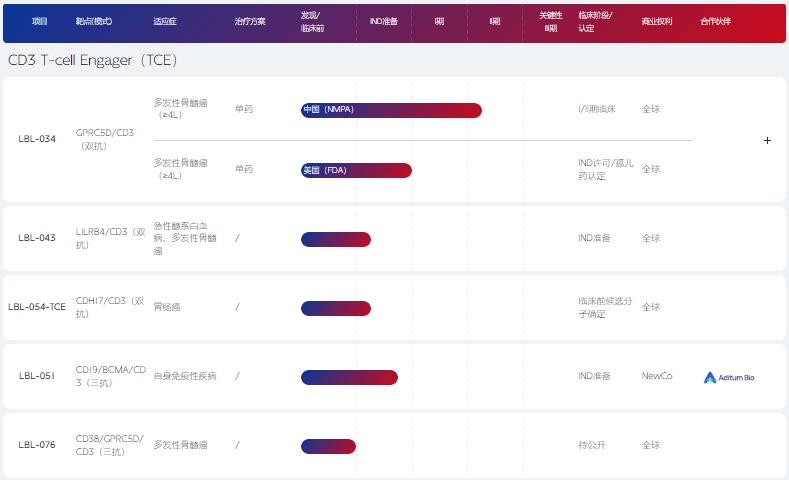Open the LBL-051 project row label
Image resolution: width=789 pixels, height=480 pixels.
coord(37,376)
